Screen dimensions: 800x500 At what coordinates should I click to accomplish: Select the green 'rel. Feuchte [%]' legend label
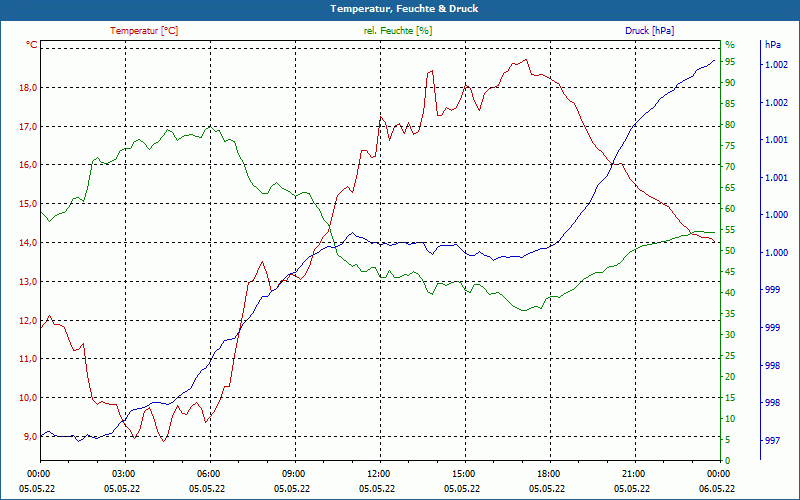click(397, 31)
